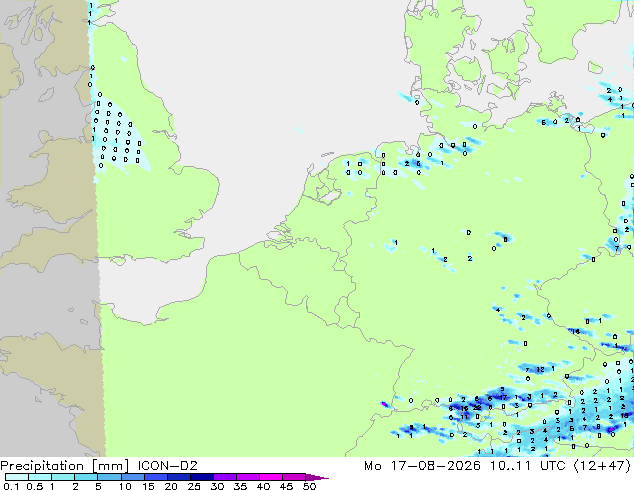
Task: Pick the legend swatch between 10 and 15
Action: click(132, 477)
